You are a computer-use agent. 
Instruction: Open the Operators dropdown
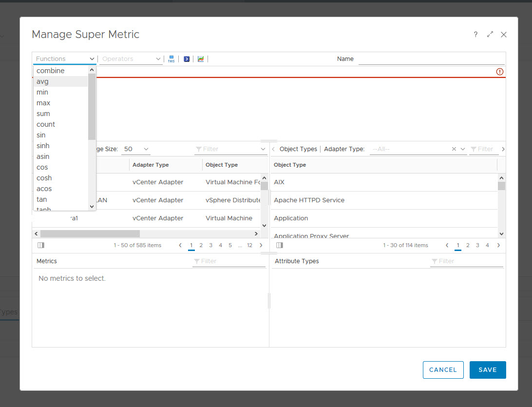point(131,59)
